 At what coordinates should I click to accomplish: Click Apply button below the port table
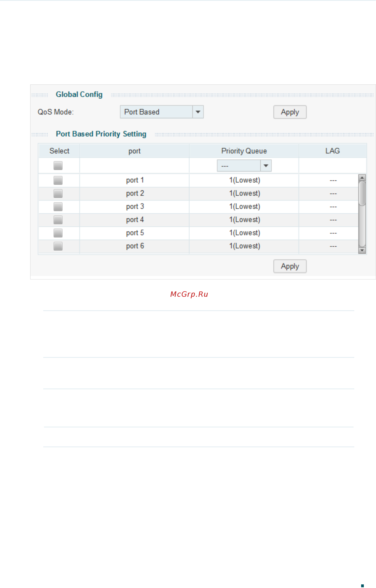click(x=290, y=266)
